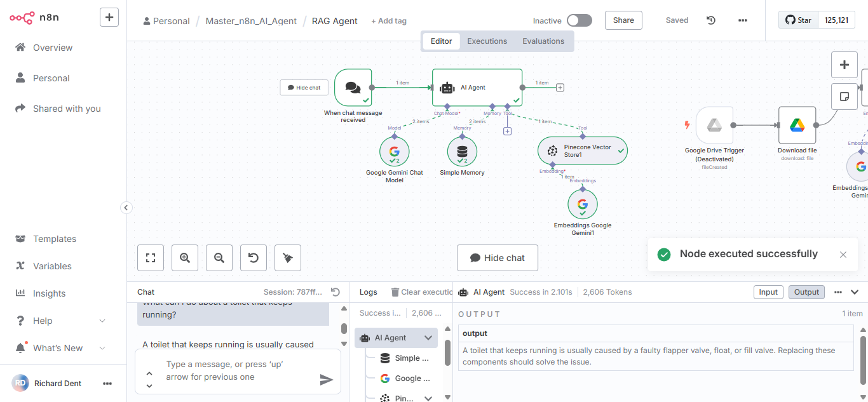Viewport: 868px width, 402px height.
Task: Switch to the Evaluations tab
Action: click(x=543, y=41)
